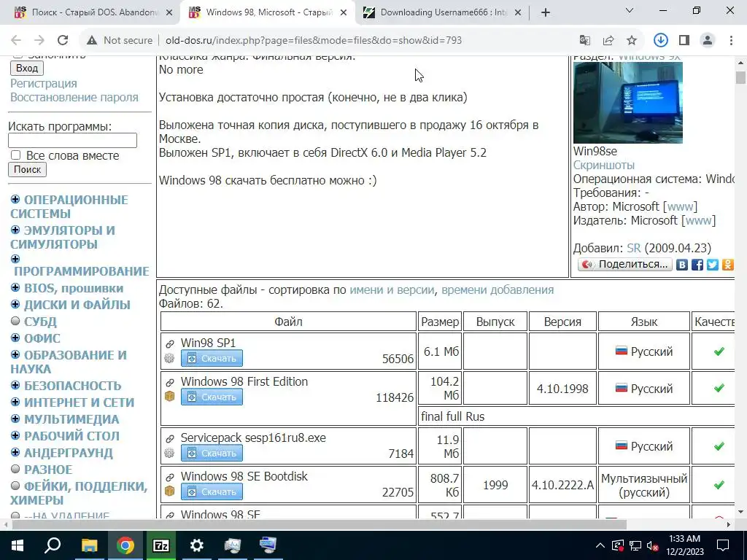This screenshot has width=747, height=560.
Task: Show hidden system tray icons chevron
Action: [x=600, y=545]
